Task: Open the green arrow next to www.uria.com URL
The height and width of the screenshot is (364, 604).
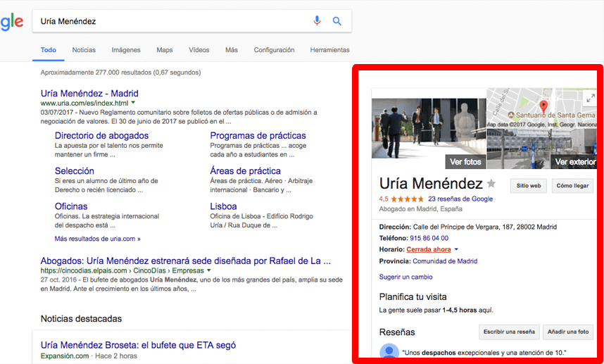Action: [133, 103]
